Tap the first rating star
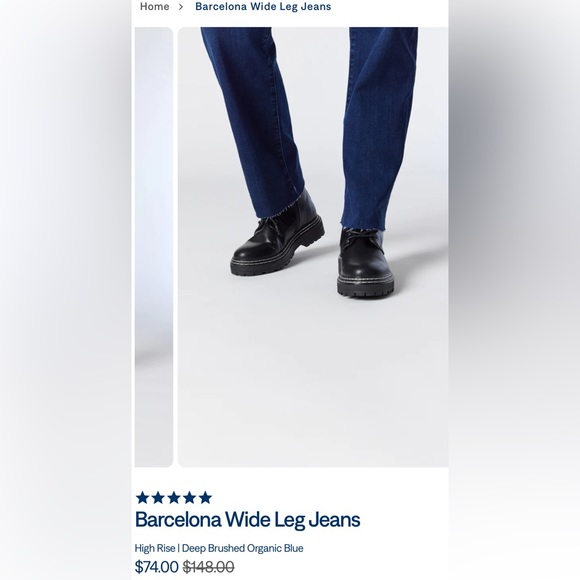Viewport: 580px width, 580px height. click(x=142, y=498)
